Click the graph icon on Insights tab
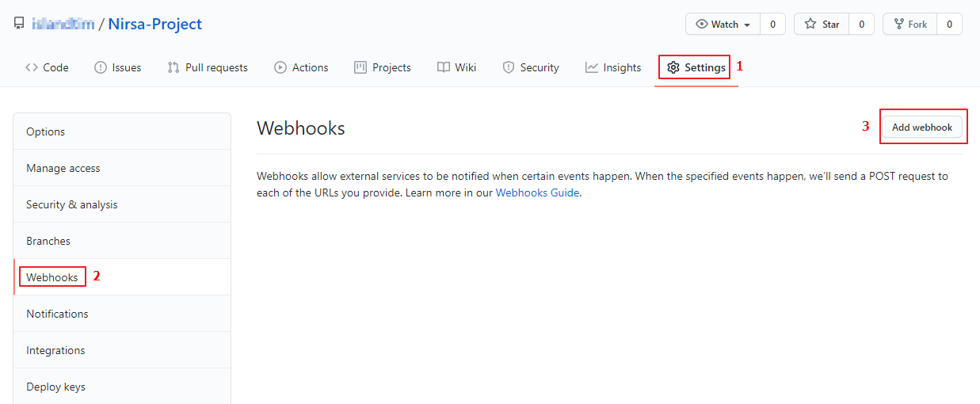The image size is (980, 404). click(x=592, y=67)
